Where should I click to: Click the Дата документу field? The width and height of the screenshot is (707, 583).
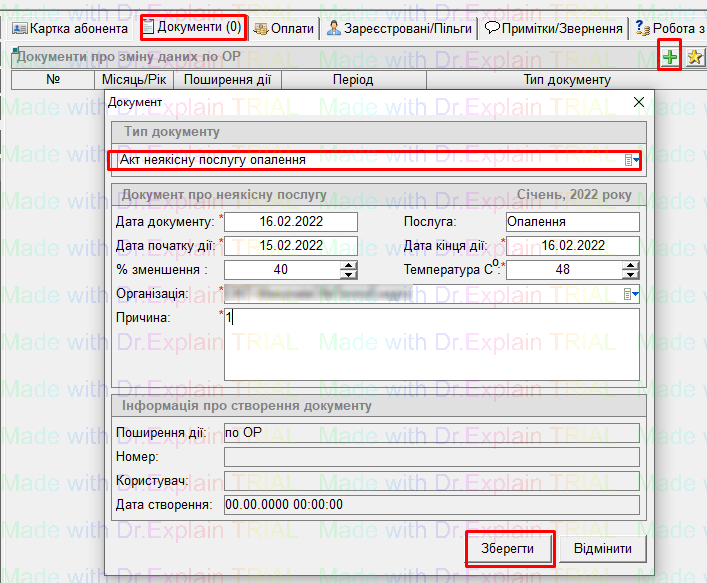(x=290, y=221)
